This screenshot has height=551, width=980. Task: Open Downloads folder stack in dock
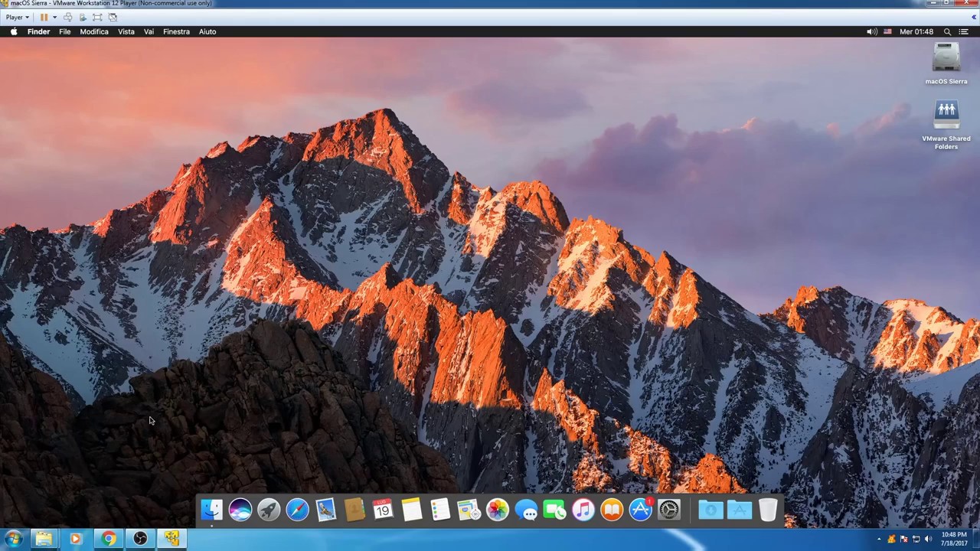710,510
